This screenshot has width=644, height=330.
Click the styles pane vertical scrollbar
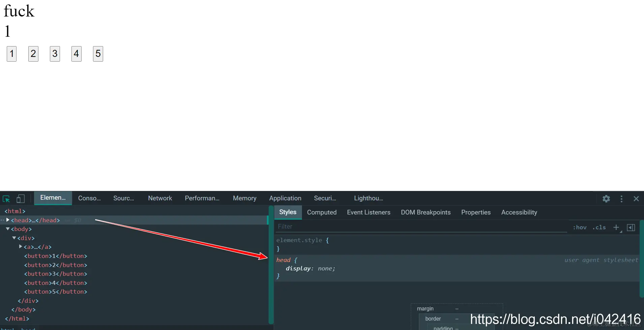coord(642,259)
